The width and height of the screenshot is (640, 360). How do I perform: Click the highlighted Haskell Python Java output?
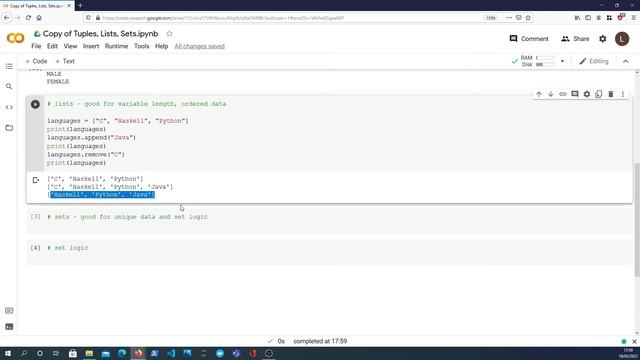click(x=102, y=195)
